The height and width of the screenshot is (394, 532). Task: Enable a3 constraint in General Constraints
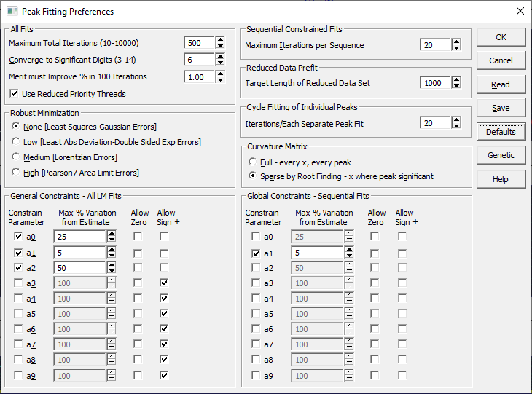[x=18, y=283]
